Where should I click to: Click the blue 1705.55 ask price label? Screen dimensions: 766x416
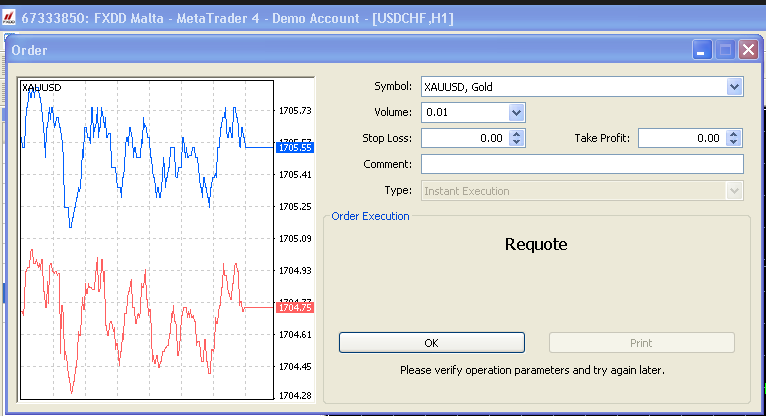pyautogui.click(x=296, y=147)
